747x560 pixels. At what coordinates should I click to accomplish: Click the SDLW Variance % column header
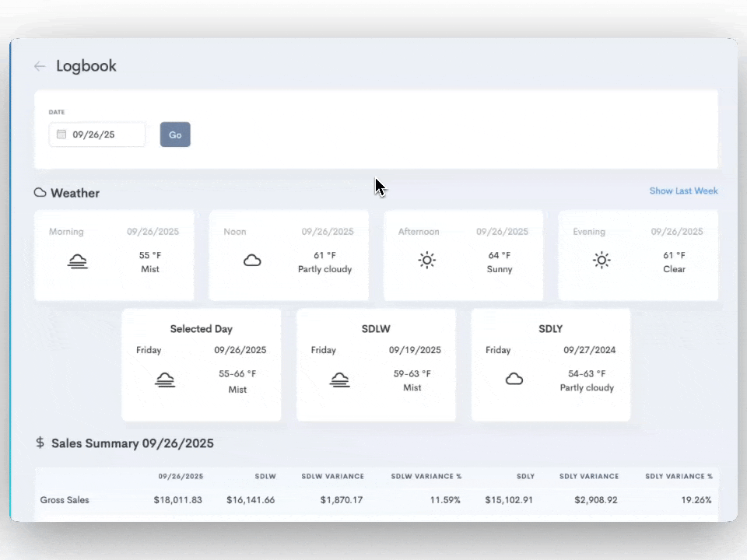coord(426,476)
